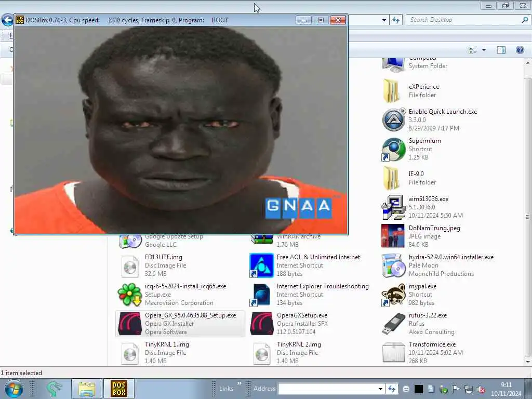Viewport: 532px width, 399px height.
Task: Select the OperaGXSetup.exe installer icon
Action: (x=262, y=323)
